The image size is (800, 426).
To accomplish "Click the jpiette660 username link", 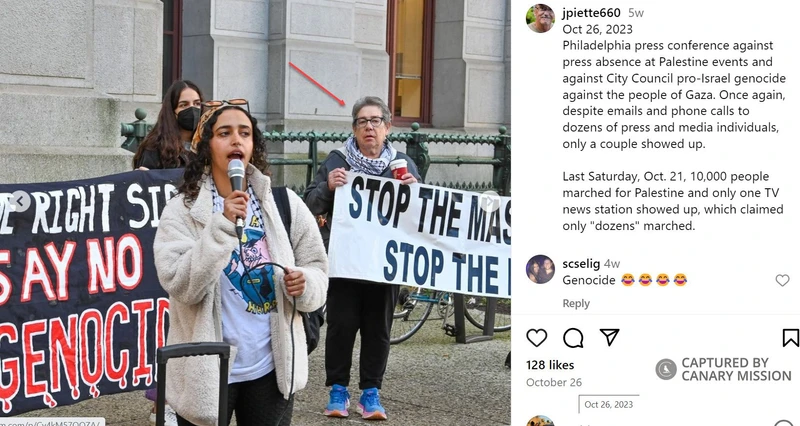I will [x=591, y=13].
